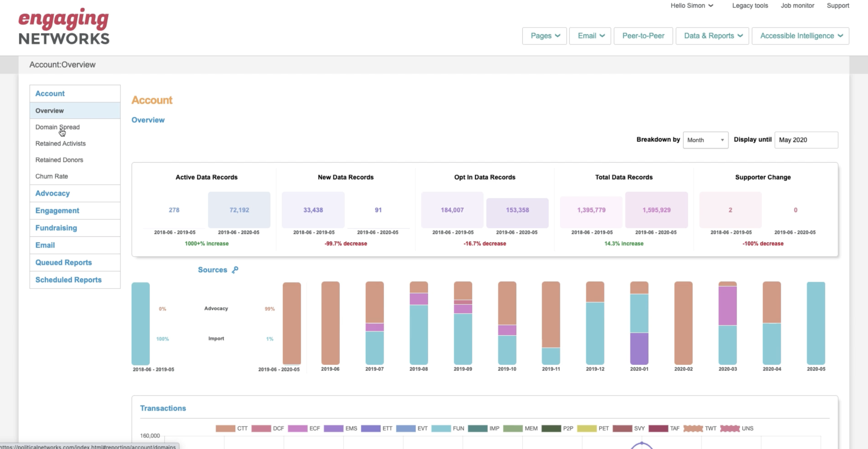Click the Peer-to-Peer navigation item
Screen dimensions: 868x449
pyautogui.click(x=643, y=36)
